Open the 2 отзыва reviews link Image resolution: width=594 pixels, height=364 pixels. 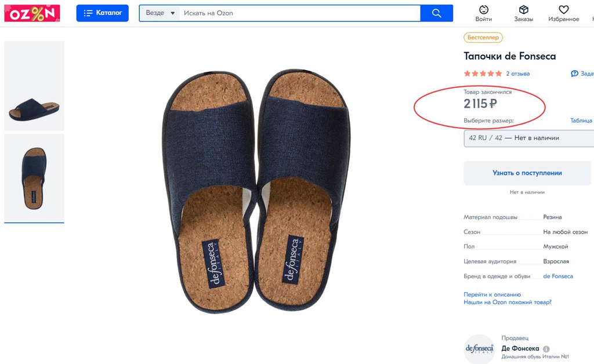pyautogui.click(x=517, y=74)
